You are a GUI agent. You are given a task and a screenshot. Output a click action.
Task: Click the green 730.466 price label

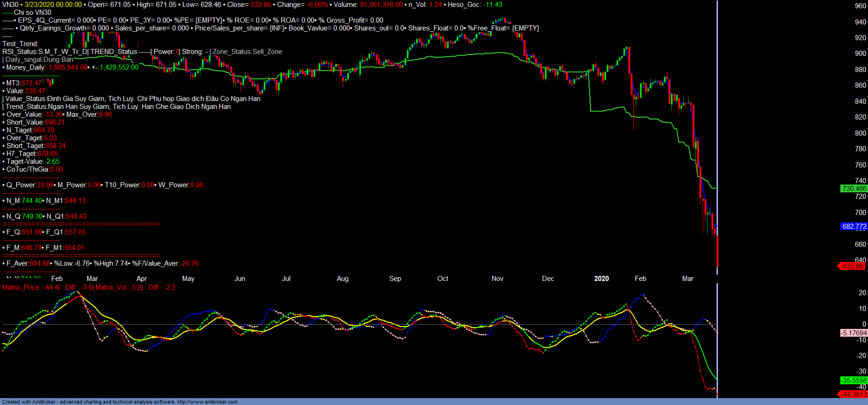(x=854, y=188)
